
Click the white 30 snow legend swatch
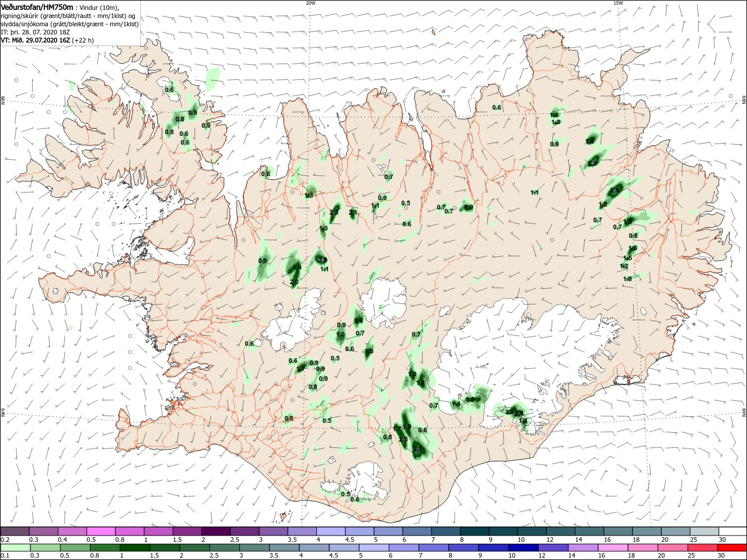tap(732, 531)
